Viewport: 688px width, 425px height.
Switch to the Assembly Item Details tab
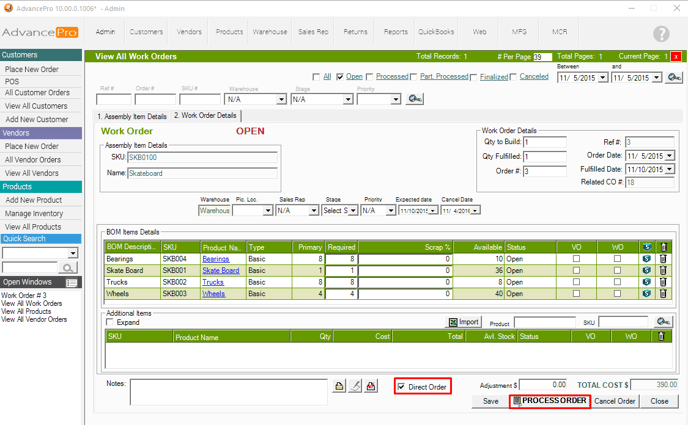pos(132,116)
